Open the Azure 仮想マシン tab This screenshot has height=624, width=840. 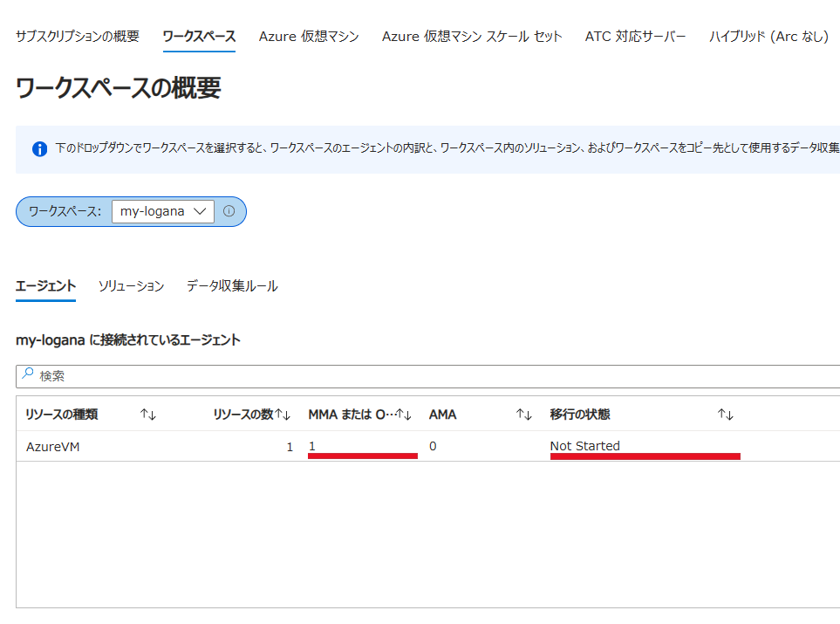(309, 37)
